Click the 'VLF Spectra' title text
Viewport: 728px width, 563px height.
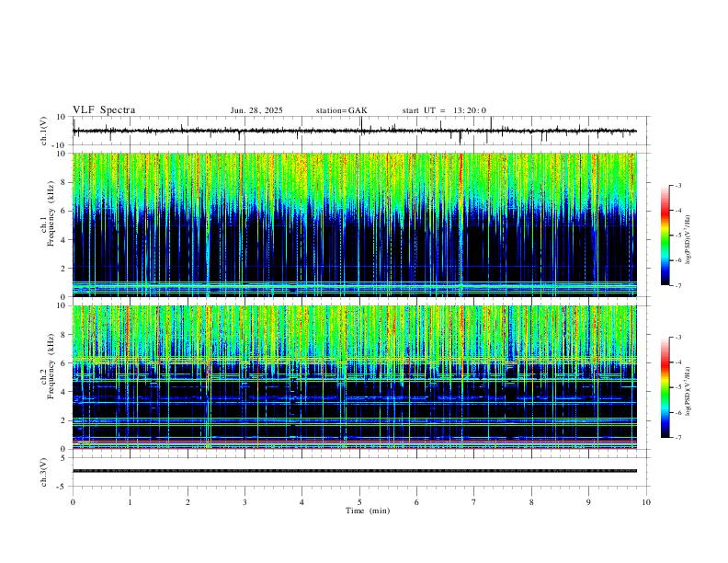104,110
